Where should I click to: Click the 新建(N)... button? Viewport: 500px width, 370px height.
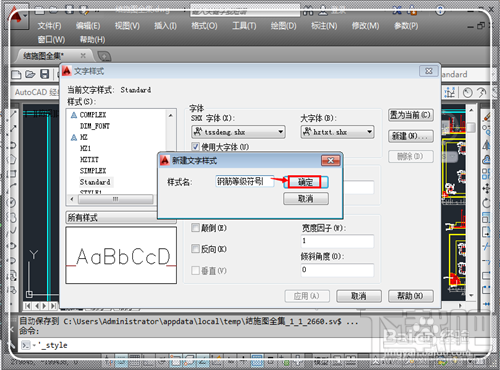(411, 136)
